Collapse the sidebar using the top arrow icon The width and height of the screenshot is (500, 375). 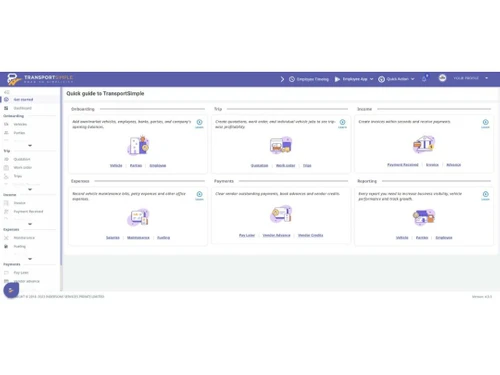click(6, 92)
